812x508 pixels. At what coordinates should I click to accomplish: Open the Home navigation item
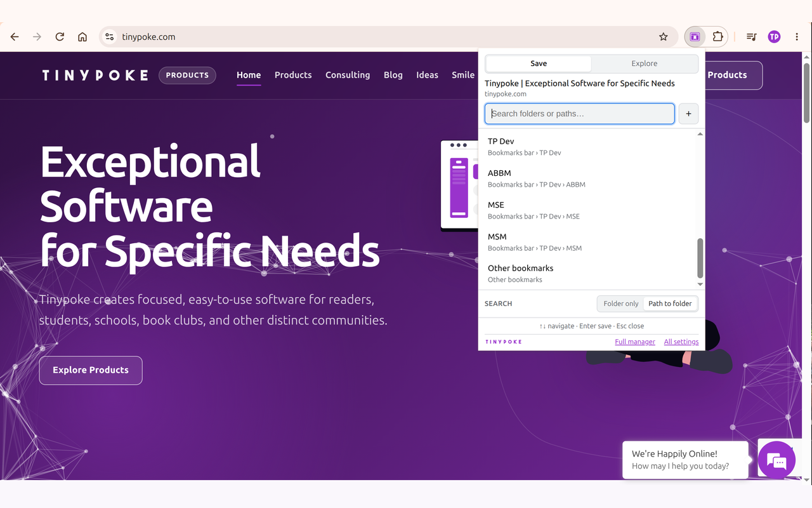coord(249,75)
